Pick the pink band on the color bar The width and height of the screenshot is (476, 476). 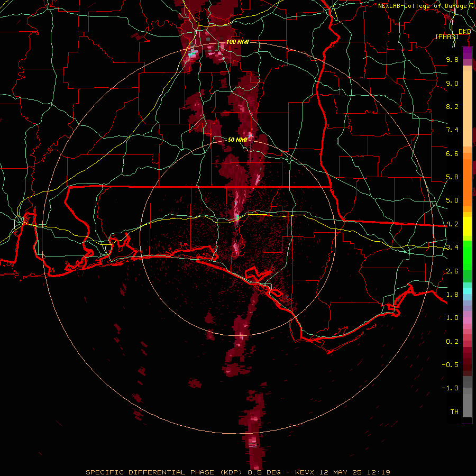[x=467, y=321]
